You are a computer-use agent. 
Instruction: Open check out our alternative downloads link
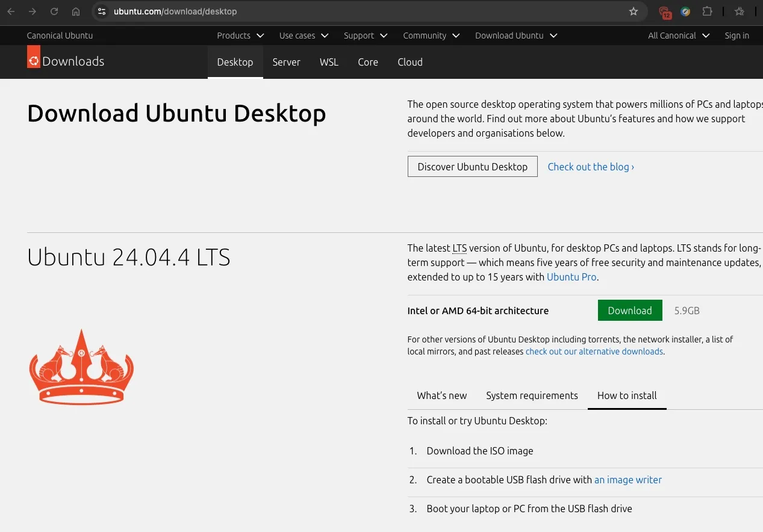click(x=594, y=351)
